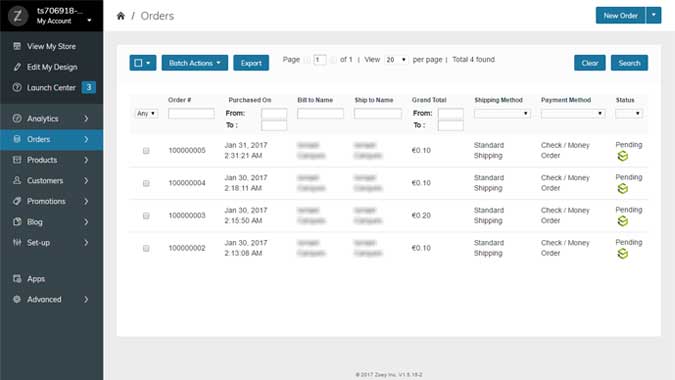Click the Edit My Design pencil icon
The width and height of the screenshot is (675, 380).
pyautogui.click(x=17, y=67)
